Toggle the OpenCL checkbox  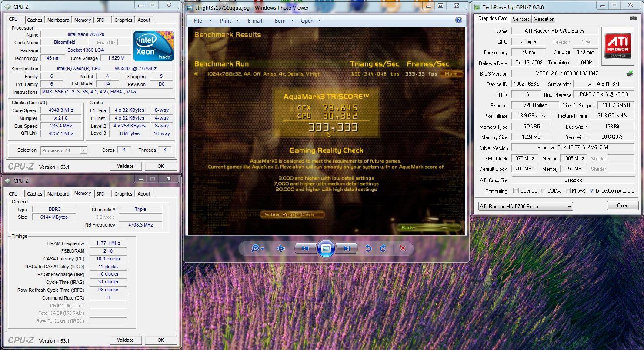pyautogui.click(x=516, y=191)
